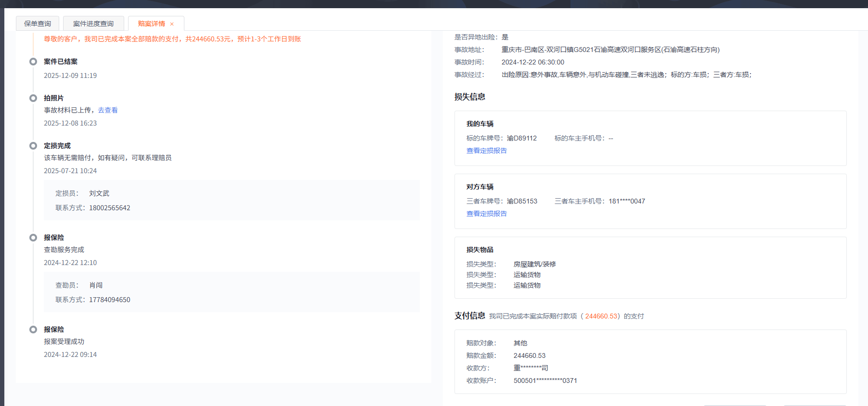Select the 定损完成 timeline circle marker

(x=33, y=146)
